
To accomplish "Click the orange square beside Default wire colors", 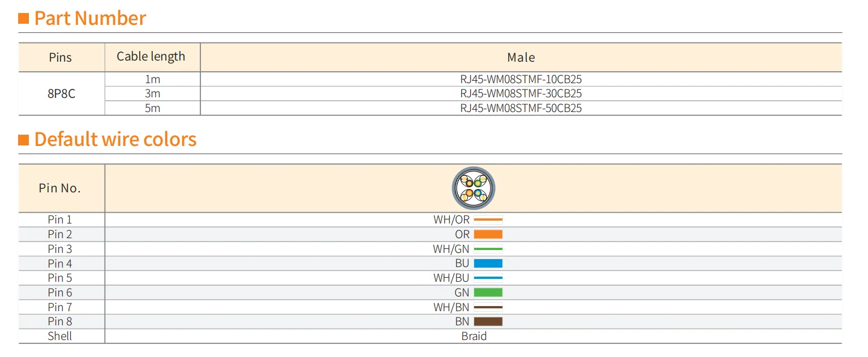I will click(24, 140).
